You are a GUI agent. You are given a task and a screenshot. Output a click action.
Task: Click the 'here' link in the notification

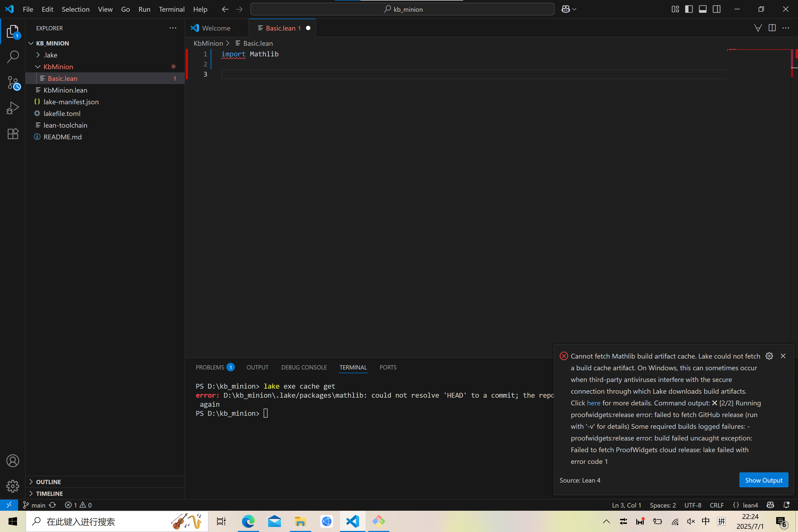[593, 403]
